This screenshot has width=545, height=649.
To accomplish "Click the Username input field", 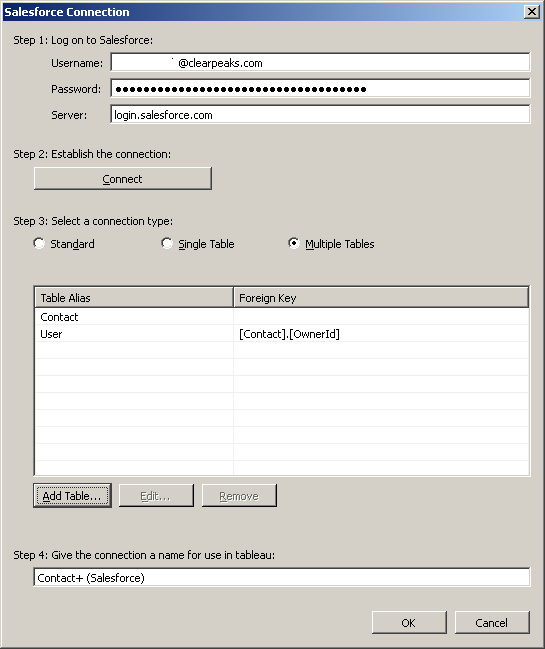I will pos(320,63).
